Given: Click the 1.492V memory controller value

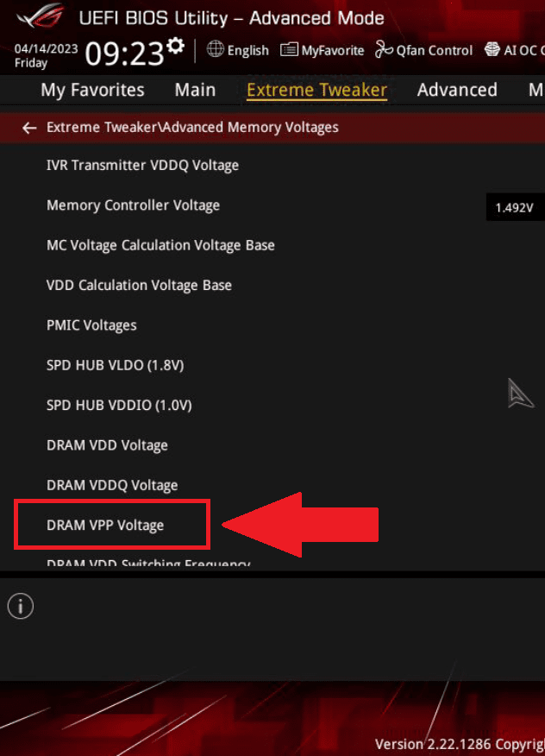Looking at the screenshot, I should tap(514, 208).
